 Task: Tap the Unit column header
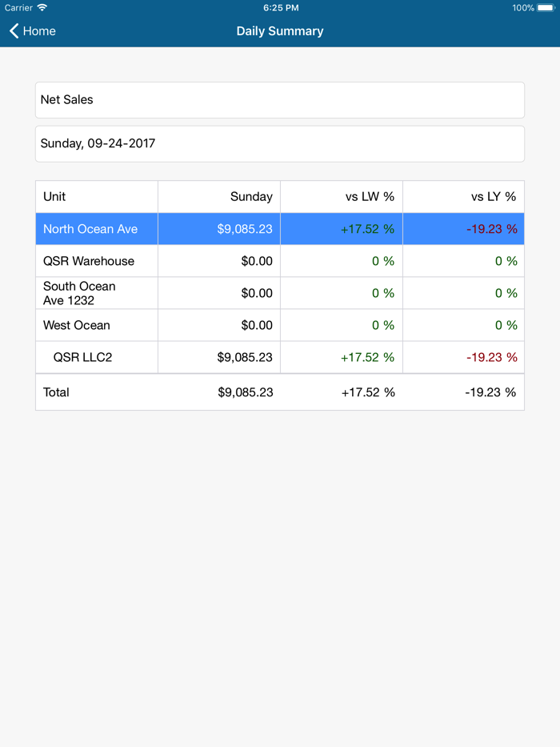(x=96, y=196)
